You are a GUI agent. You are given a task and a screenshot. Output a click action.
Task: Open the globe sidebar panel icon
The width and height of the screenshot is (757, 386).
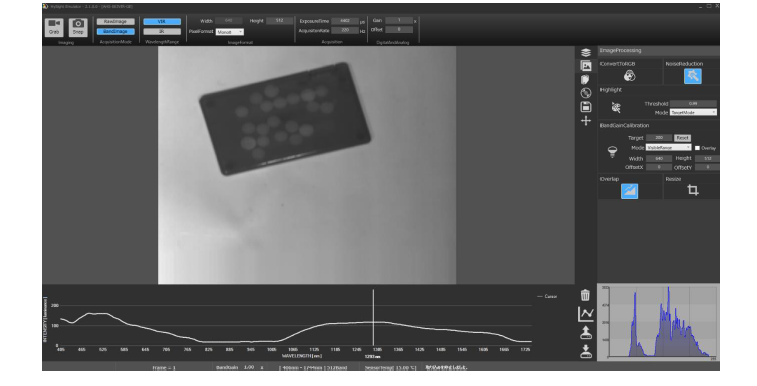coord(586,93)
